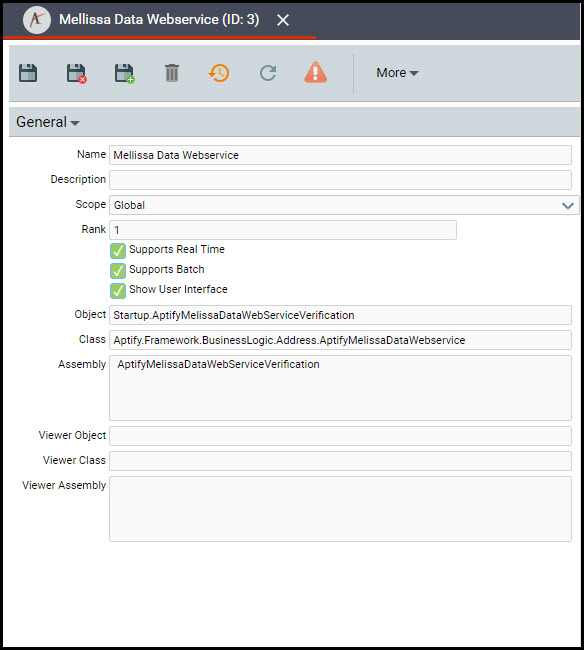Click the Refresh record icon

pos(268,73)
